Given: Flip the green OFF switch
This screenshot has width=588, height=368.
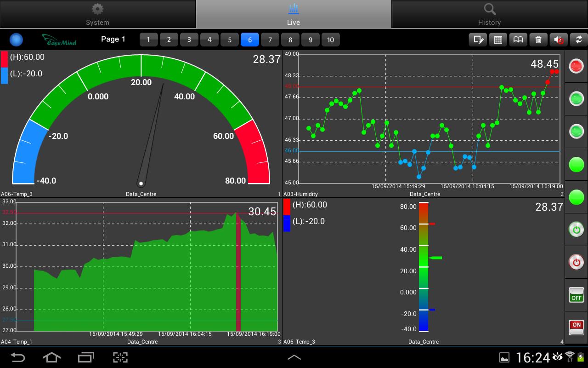Looking at the screenshot, I should [576, 295].
